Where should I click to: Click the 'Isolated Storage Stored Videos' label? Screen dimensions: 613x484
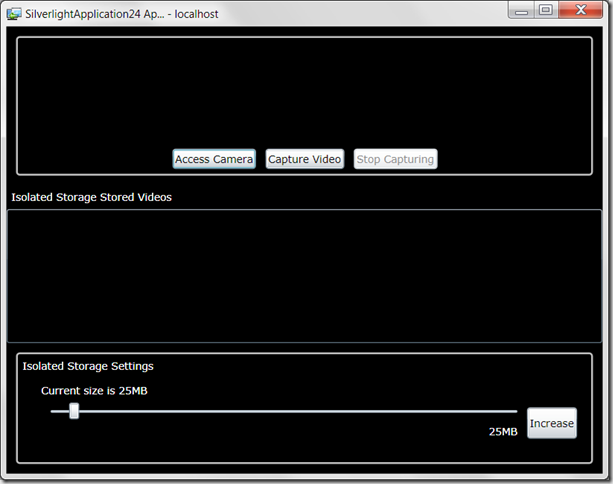(x=91, y=197)
